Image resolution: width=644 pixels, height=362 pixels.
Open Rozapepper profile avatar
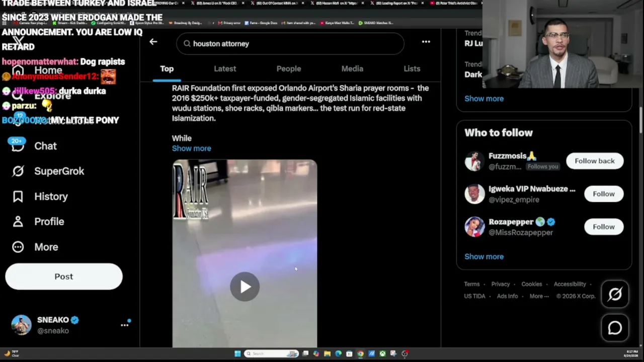tap(474, 227)
